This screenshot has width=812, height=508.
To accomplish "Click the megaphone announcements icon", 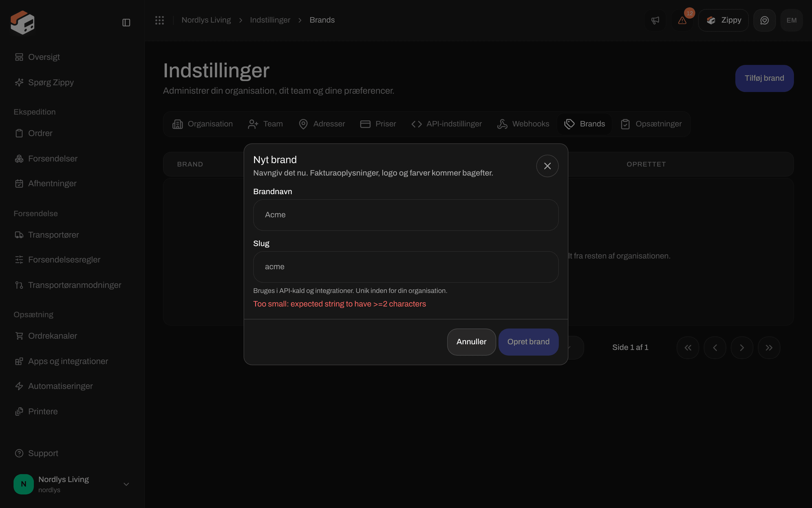I will 655,20.
